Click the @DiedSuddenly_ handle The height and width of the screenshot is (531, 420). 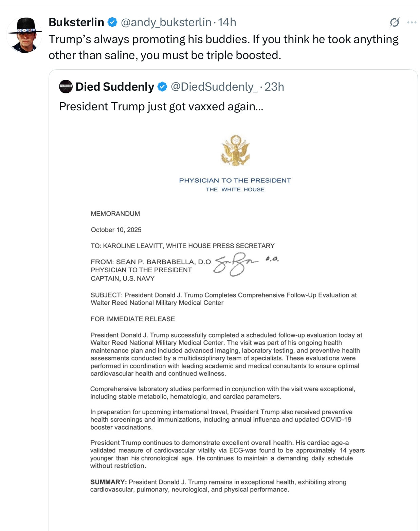214,87
